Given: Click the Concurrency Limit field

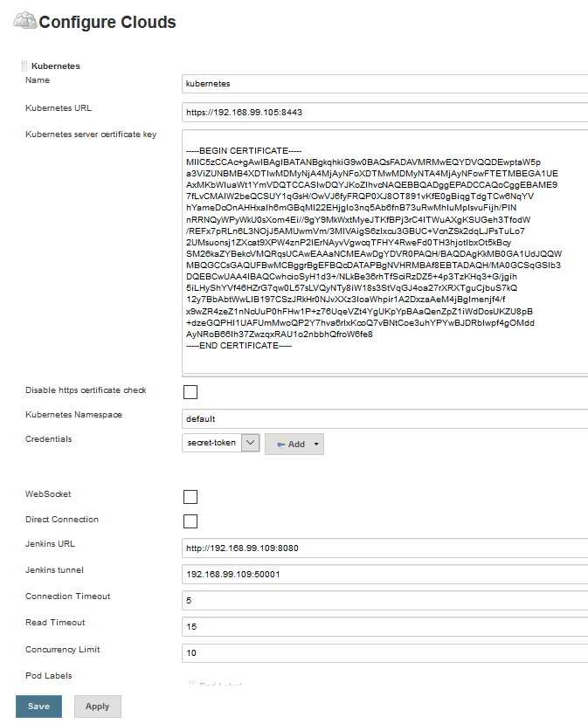Looking at the screenshot, I should (x=384, y=653).
